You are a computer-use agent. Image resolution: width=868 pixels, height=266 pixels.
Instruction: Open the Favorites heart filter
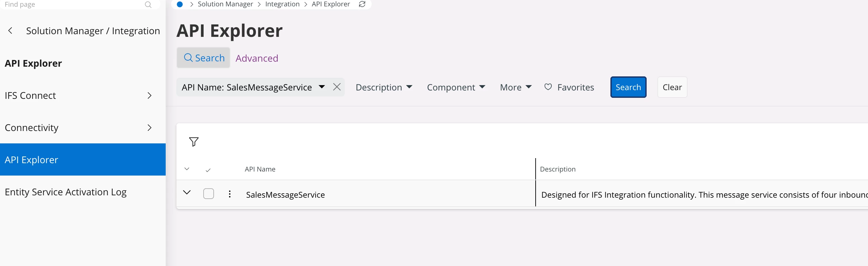(x=569, y=87)
